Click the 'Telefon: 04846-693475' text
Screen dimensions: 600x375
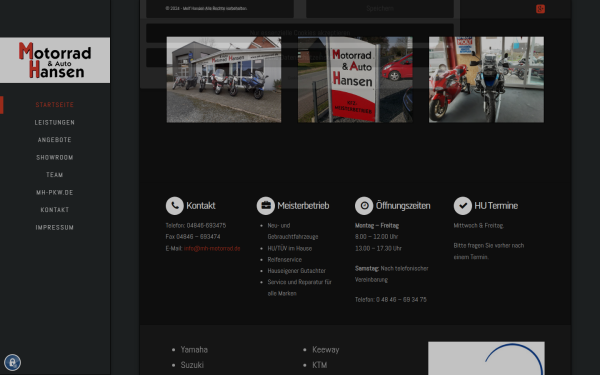pos(196,225)
